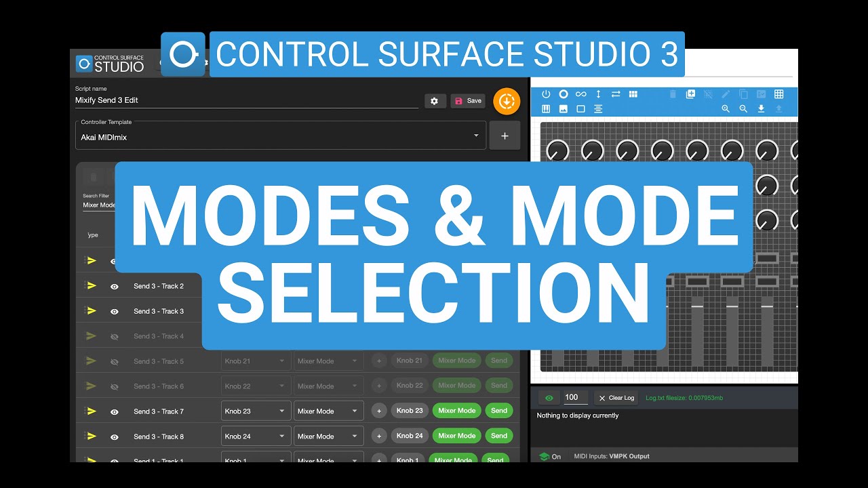Click the orange circular download button

tap(507, 102)
